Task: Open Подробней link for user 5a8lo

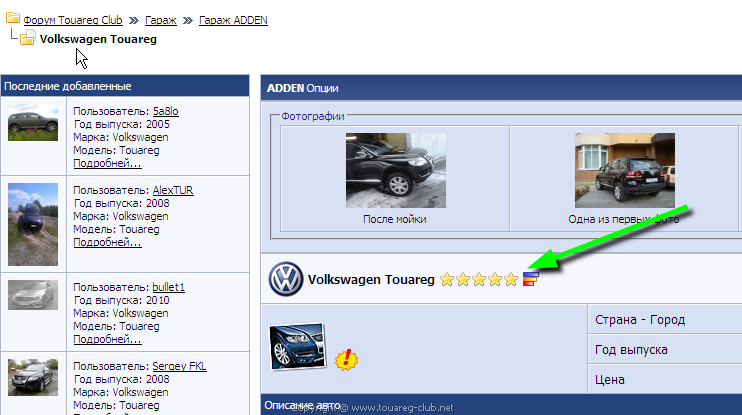Action: (107, 163)
